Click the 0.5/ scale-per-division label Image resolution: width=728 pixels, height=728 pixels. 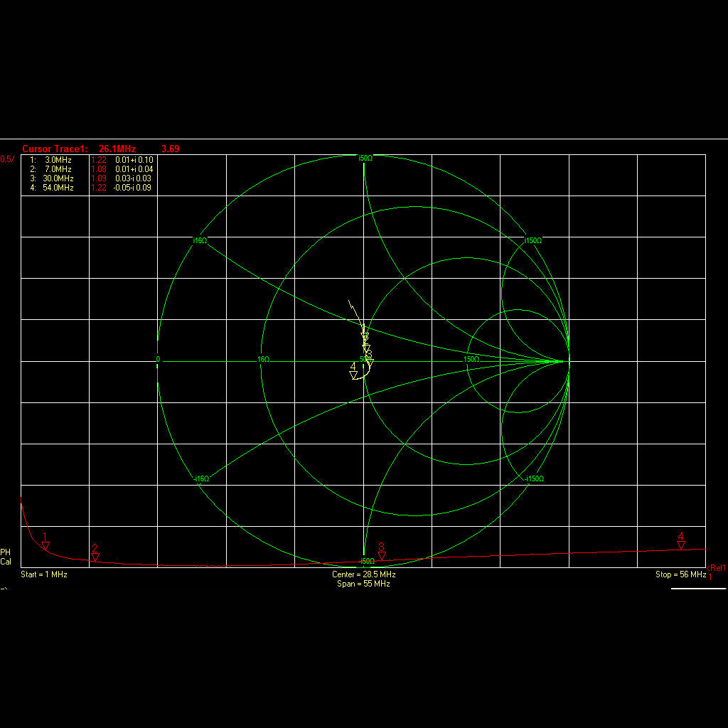(7, 159)
